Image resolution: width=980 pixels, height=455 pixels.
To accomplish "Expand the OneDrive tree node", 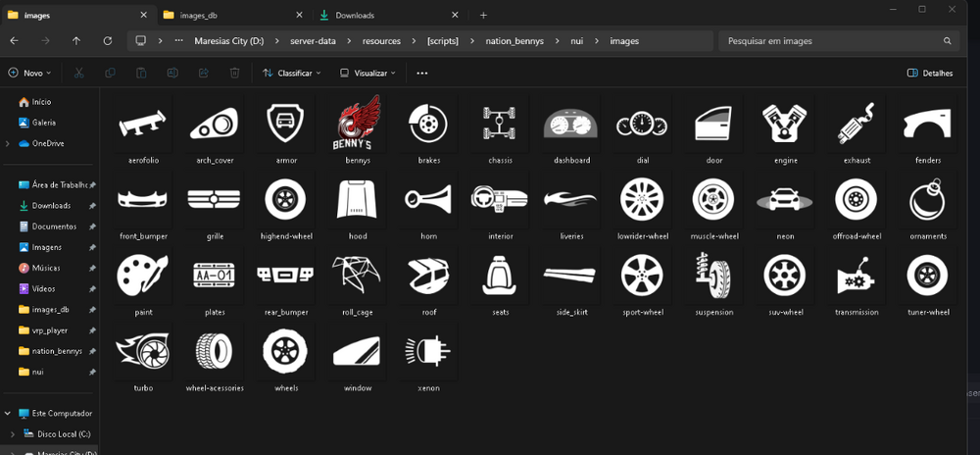I will 8,143.
